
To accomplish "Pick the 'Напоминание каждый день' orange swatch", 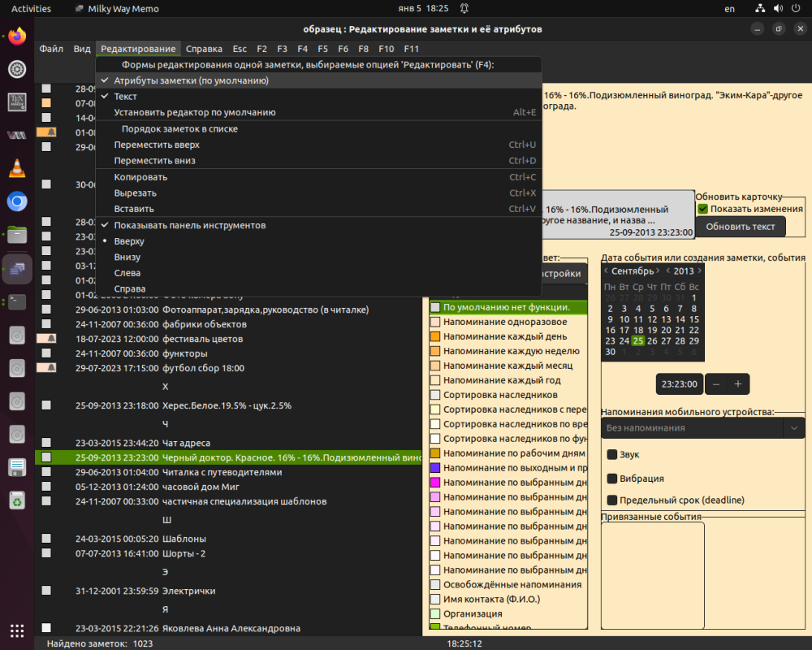I will click(435, 336).
